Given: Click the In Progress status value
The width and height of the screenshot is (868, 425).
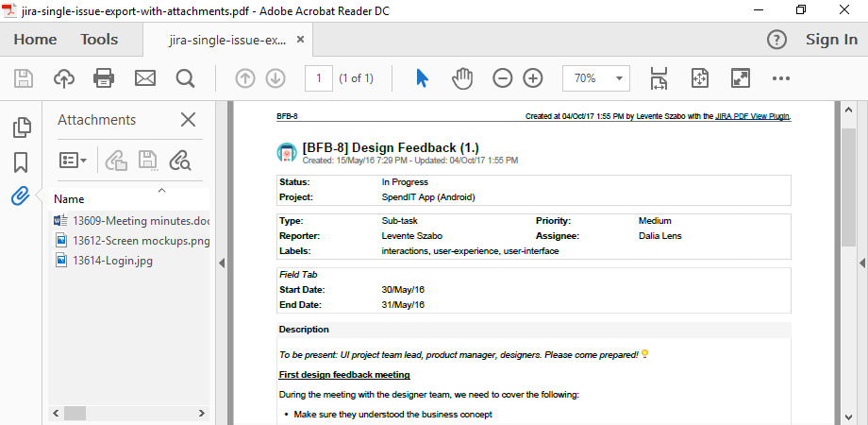Looking at the screenshot, I should 405,181.
